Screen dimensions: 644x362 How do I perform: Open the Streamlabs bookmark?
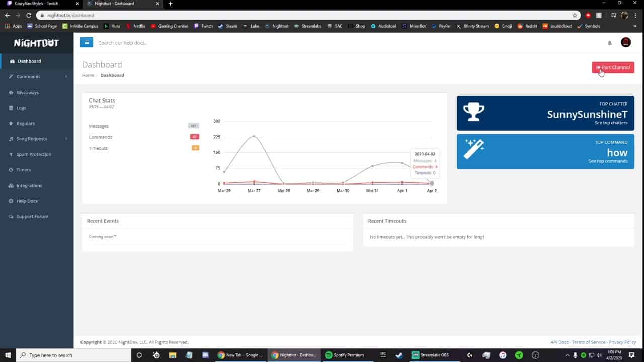pyautogui.click(x=308, y=26)
